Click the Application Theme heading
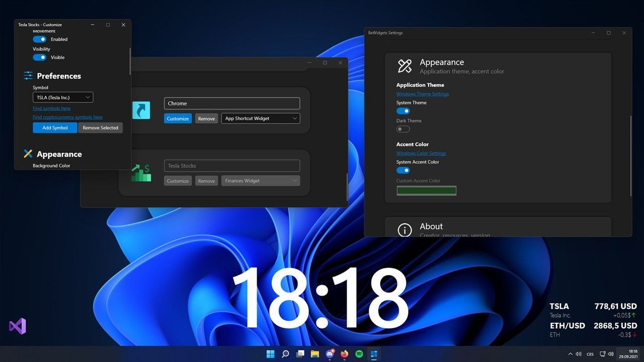The width and height of the screenshot is (644, 362). point(420,85)
